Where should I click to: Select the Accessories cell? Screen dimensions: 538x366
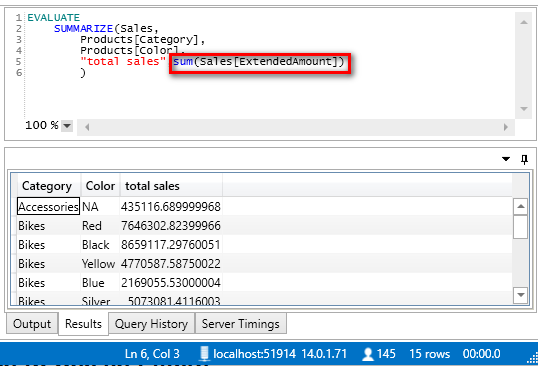[x=48, y=206]
